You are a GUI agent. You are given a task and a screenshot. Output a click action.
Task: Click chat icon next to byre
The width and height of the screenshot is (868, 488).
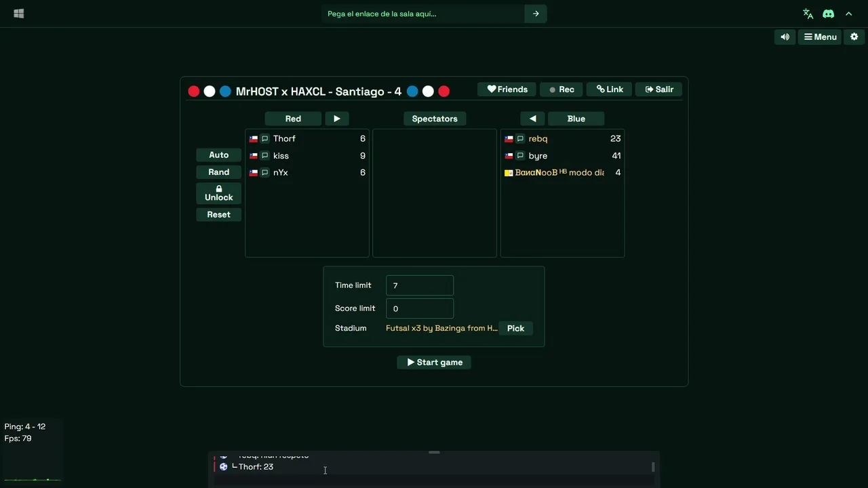(521, 156)
